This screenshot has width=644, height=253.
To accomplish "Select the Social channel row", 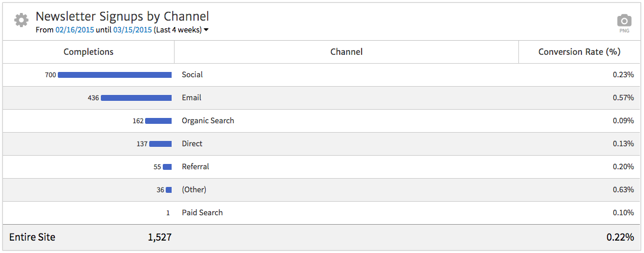I will (192, 75).
